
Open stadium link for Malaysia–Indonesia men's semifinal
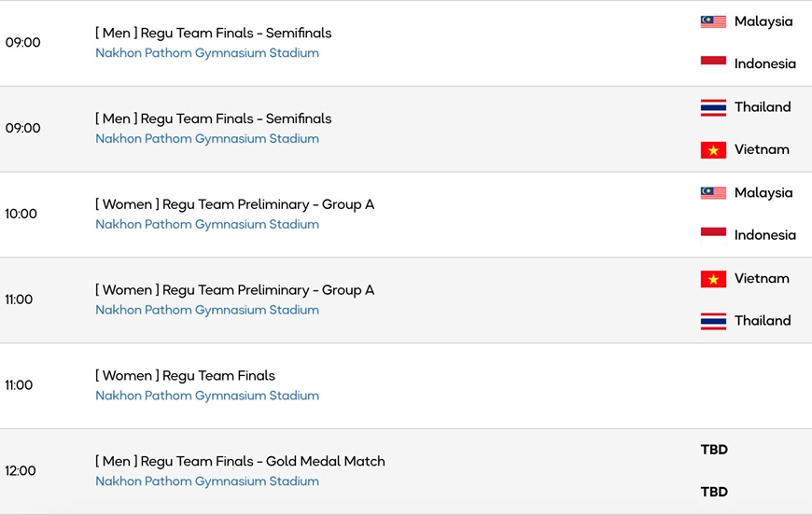coord(207,53)
